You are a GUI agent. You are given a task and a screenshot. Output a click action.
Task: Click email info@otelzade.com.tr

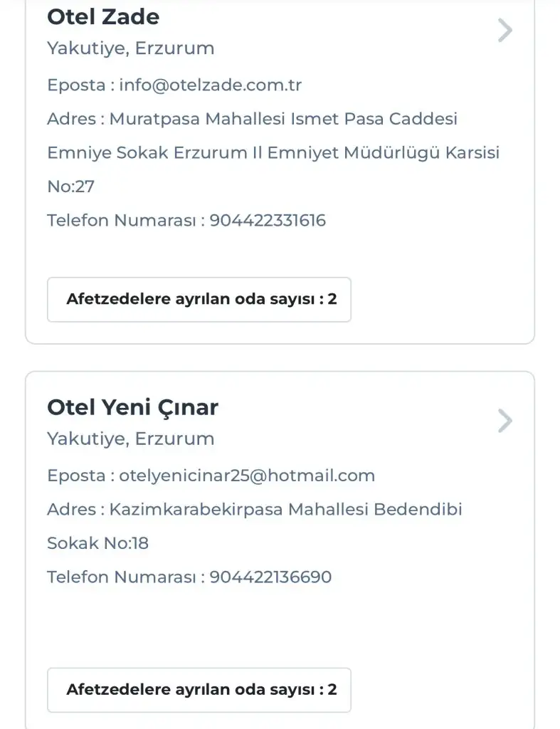[x=211, y=85]
